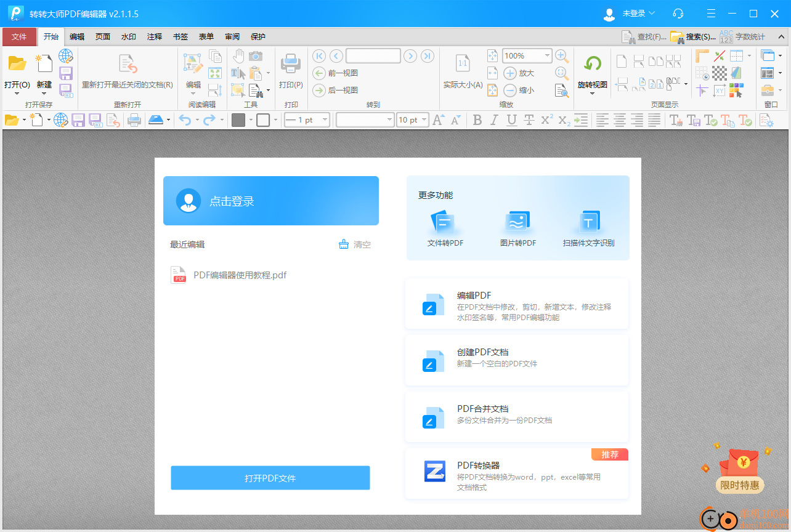Click 实际大小(A) actual size icon
The width and height of the screenshot is (791, 532).
pyautogui.click(x=463, y=64)
